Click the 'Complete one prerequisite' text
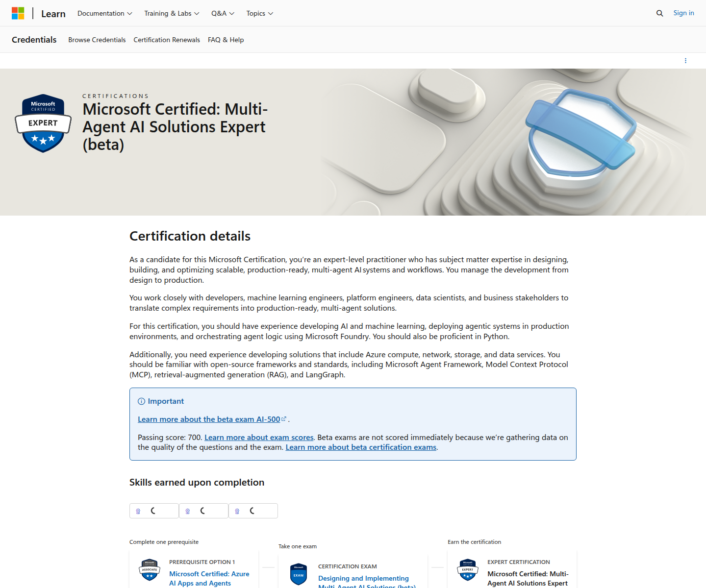Screen dimensions: 706x588 (x=164, y=542)
